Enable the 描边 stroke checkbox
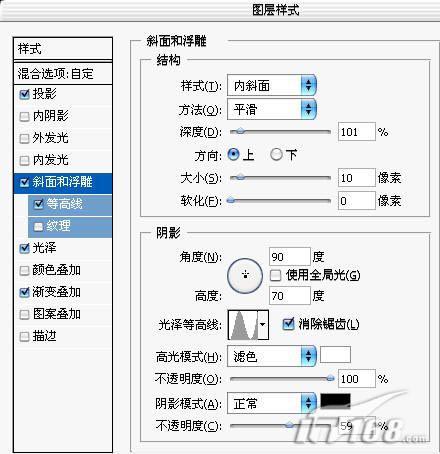The width and height of the screenshot is (440, 454). (x=24, y=336)
